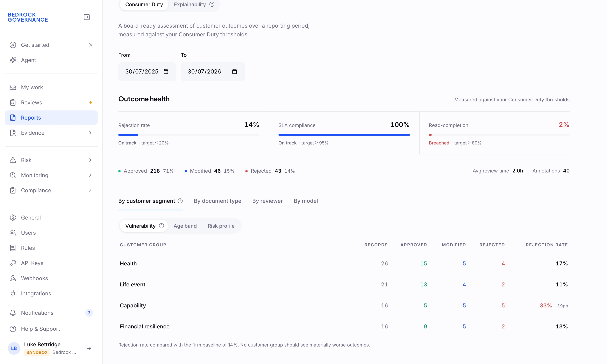Image resolution: width=607 pixels, height=364 pixels.
Task: Click the Vulnerability info question icon
Action: coord(161,226)
